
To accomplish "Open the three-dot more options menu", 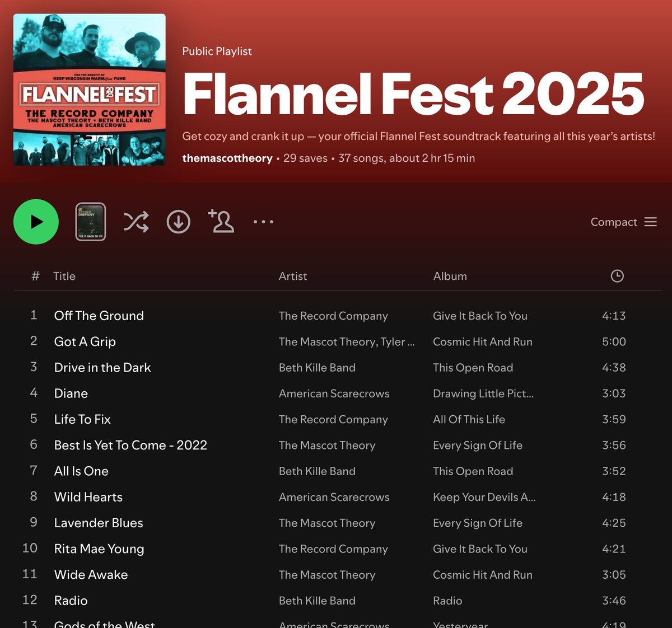I will [x=263, y=222].
